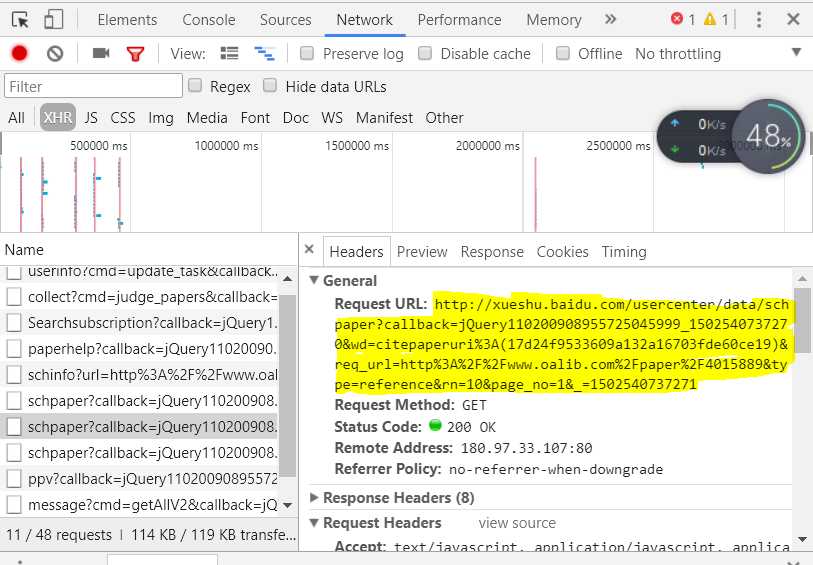The image size is (813, 565).
Task: Filter requests by All types
Action: pyautogui.click(x=17, y=118)
